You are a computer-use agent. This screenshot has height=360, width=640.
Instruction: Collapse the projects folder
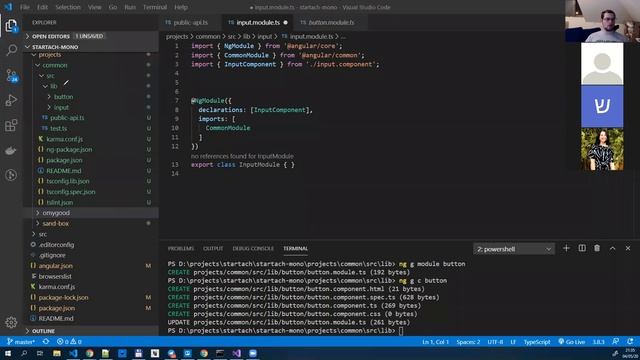tap(50, 55)
